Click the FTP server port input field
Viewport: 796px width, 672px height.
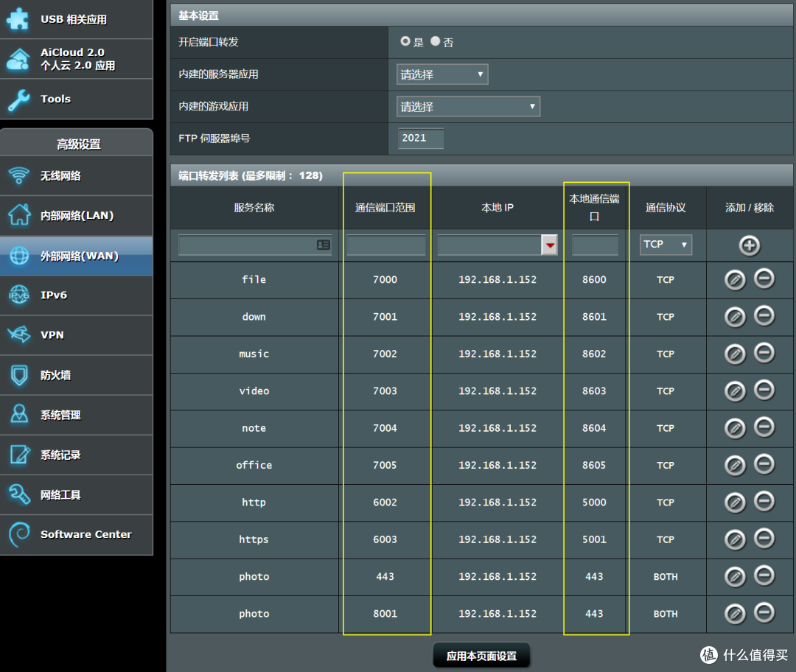click(x=421, y=139)
